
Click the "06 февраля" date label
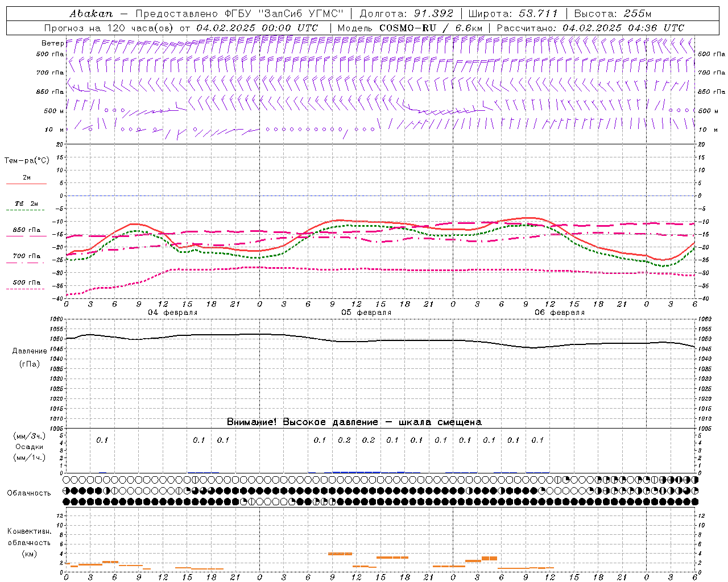(560, 313)
